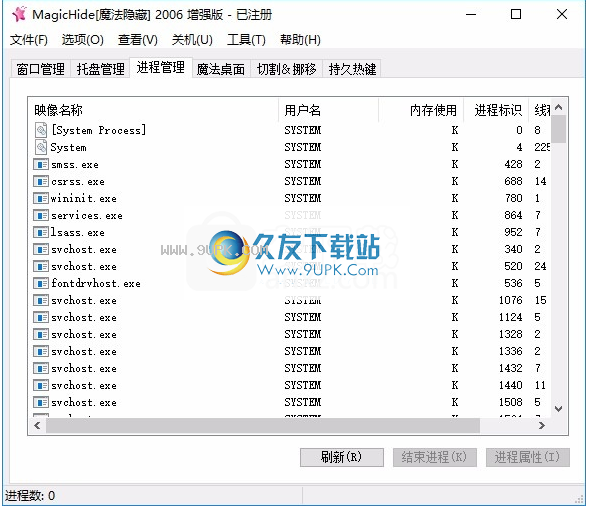Click the 进程数: 0 status bar text

30,496
